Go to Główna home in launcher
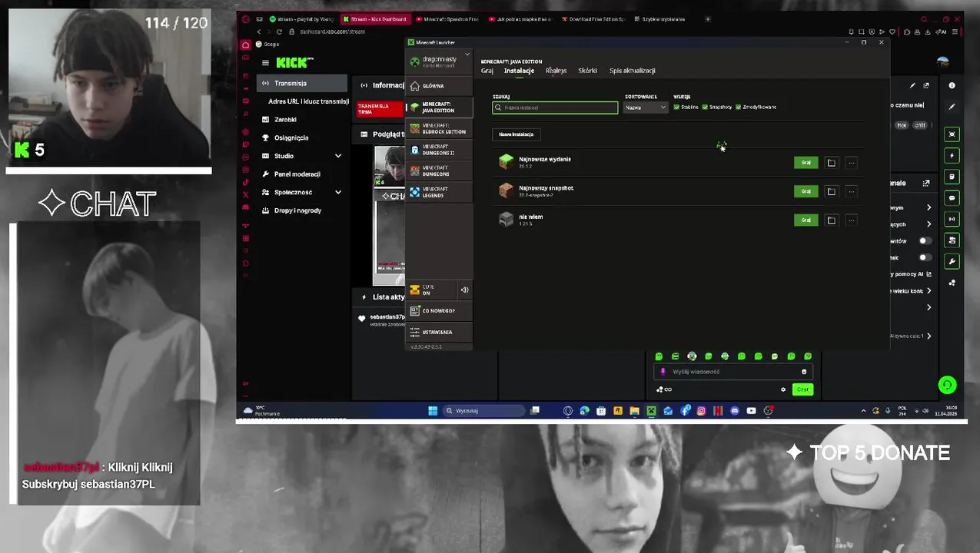980x553 pixels. 439,86
